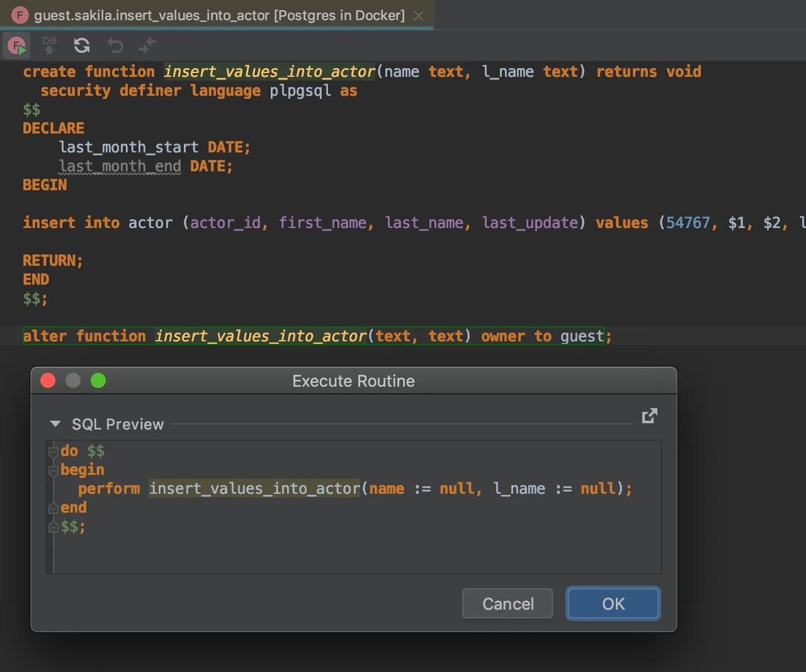Image resolution: width=806 pixels, height=672 pixels.
Task: Click the green zoom button of the dialog
Action: tap(98, 380)
